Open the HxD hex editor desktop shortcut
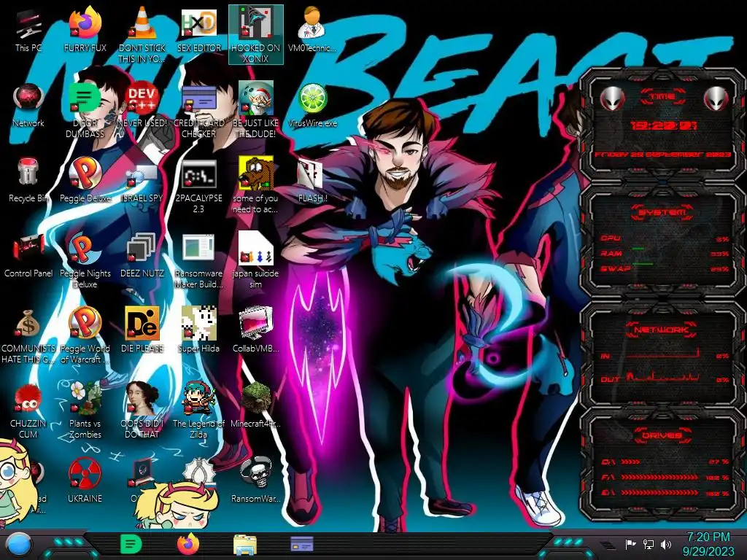The image size is (747, 560). tap(198, 30)
